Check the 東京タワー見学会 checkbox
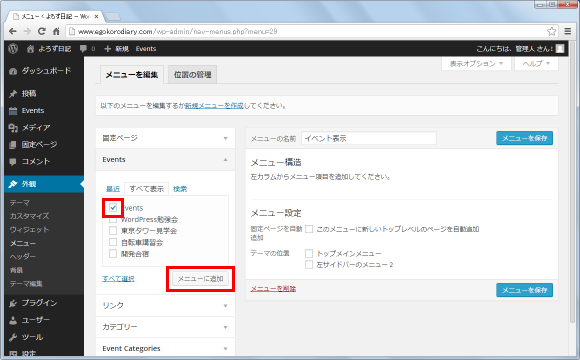580x360 pixels. coord(113,231)
